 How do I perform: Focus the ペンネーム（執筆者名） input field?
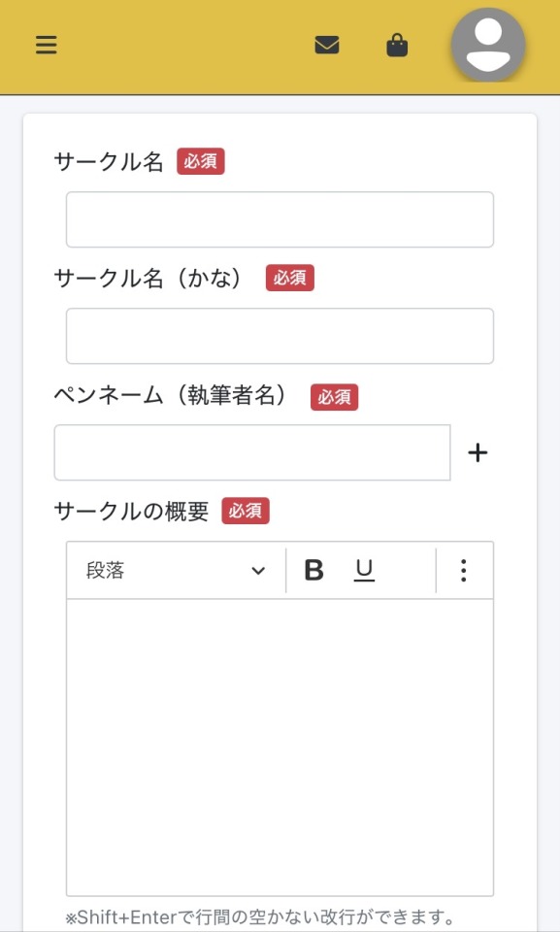coord(252,452)
